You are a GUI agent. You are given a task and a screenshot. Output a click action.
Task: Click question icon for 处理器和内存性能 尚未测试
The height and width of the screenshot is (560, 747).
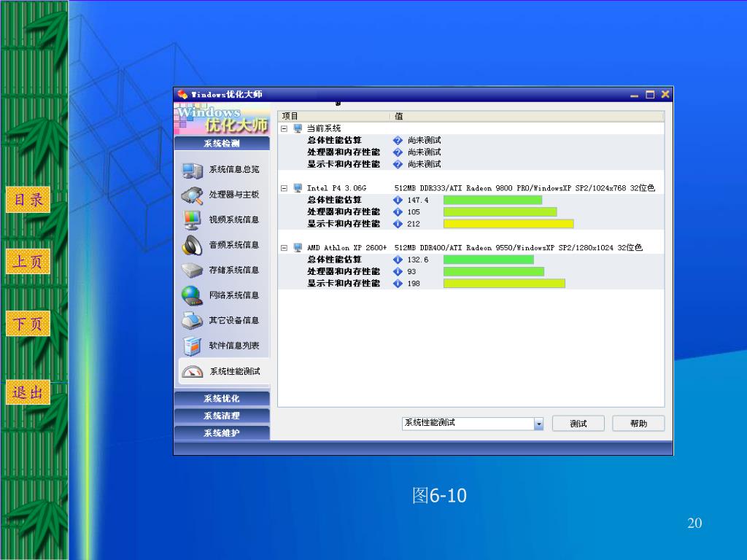[398, 152]
